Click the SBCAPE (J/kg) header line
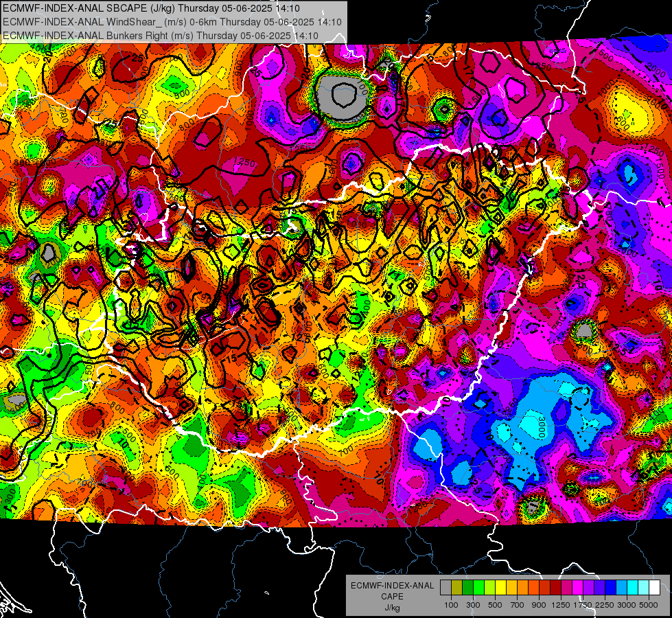Screen dimensions: 672x618 coord(151,8)
